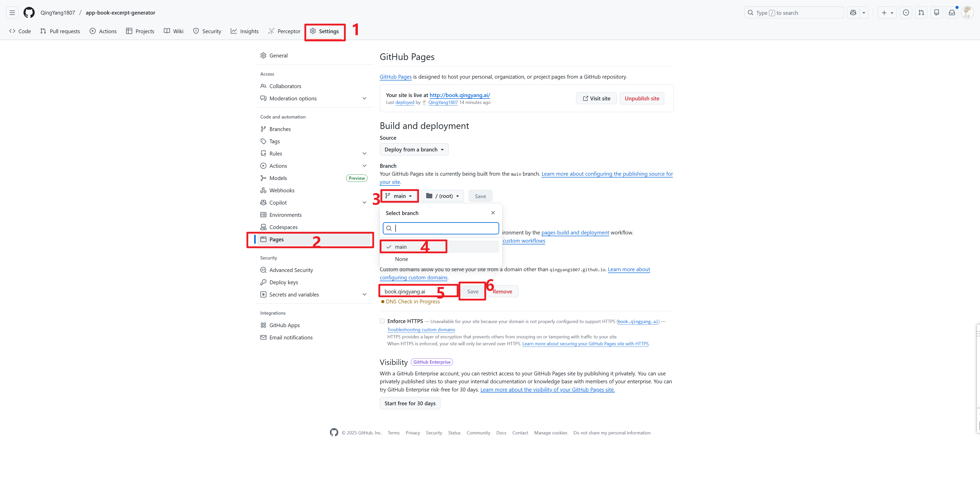Open the issues icon in header
Screen dimensions: 980x487
(906, 13)
